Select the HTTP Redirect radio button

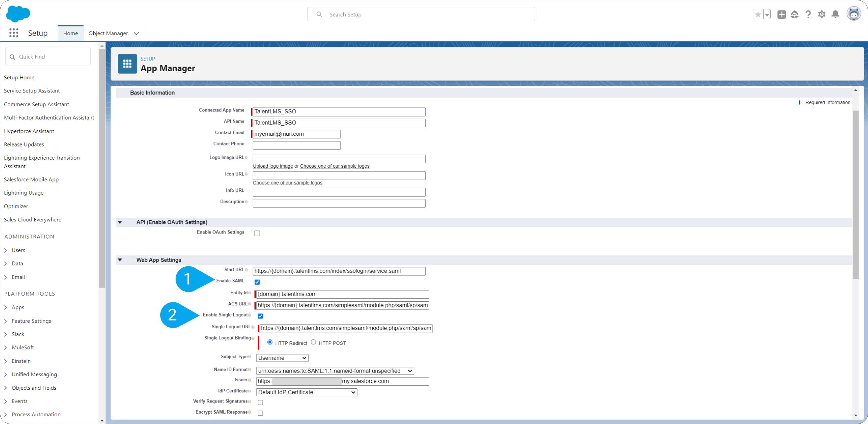(270, 342)
